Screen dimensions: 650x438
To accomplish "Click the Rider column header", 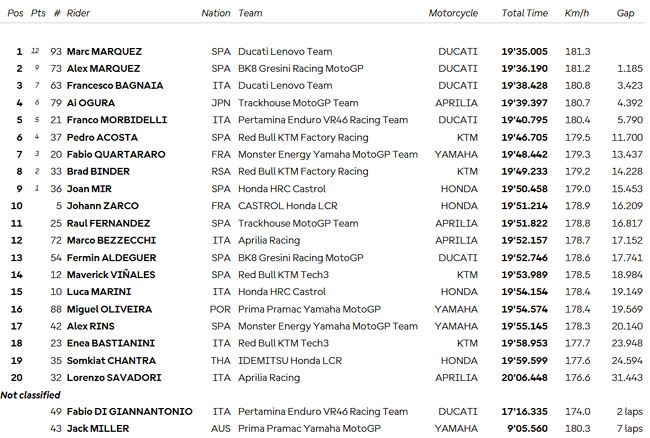I will point(78,13).
